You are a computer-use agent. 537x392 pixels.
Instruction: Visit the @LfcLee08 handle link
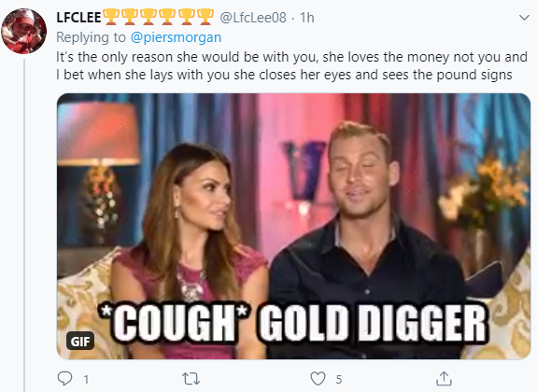pyautogui.click(x=253, y=18)
